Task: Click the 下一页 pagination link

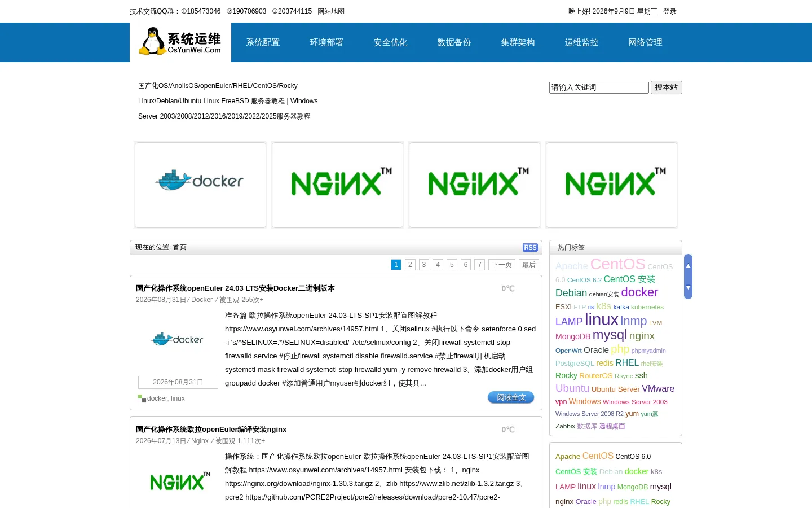Action: 502,265
